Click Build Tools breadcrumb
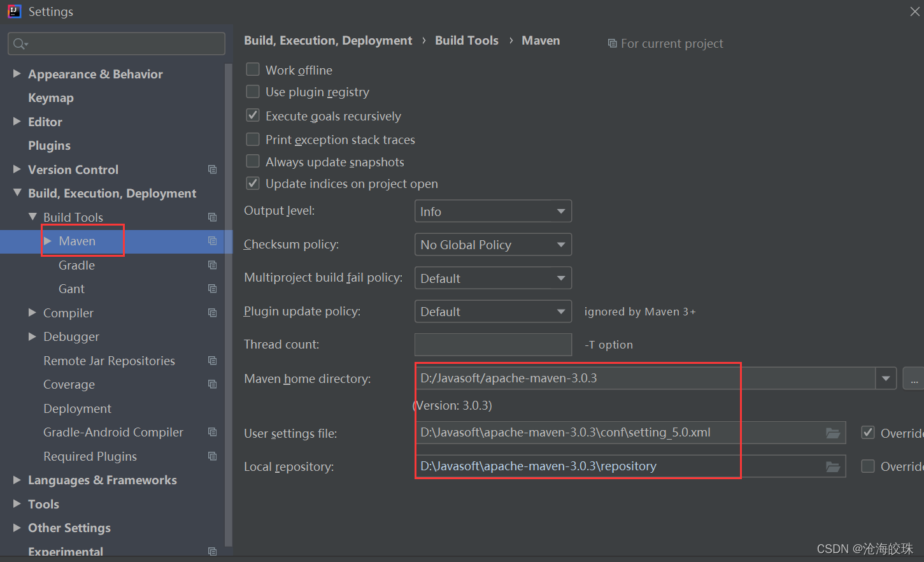 coord(467,40)
